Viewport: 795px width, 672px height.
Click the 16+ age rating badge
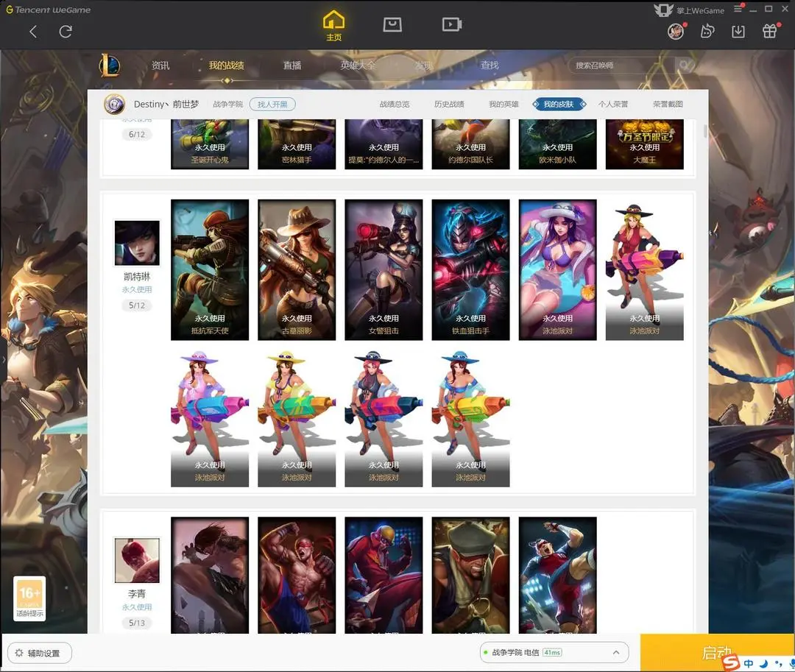pos(29,598)
